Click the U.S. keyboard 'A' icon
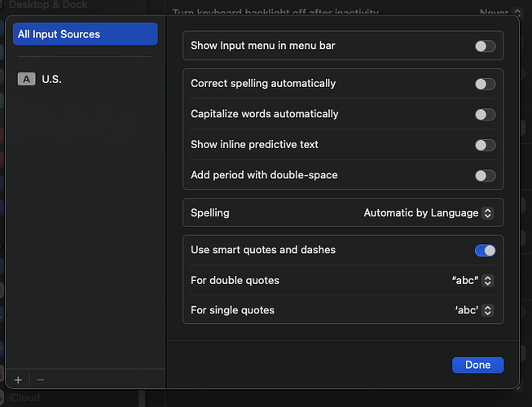 tap(26, 79)
